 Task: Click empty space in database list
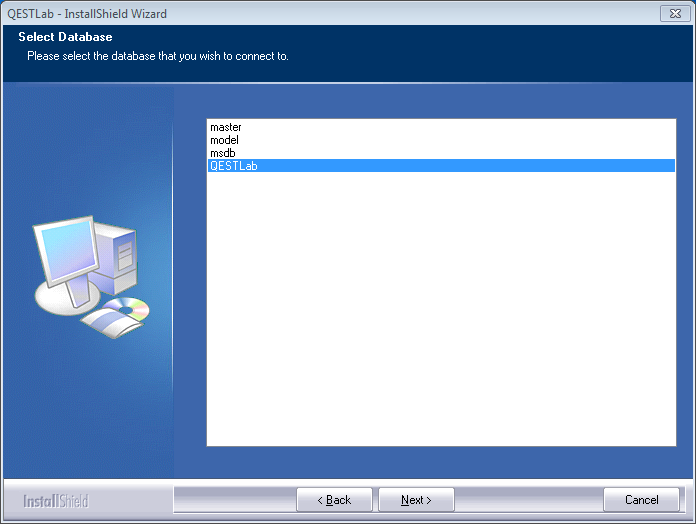click(440, 320)
